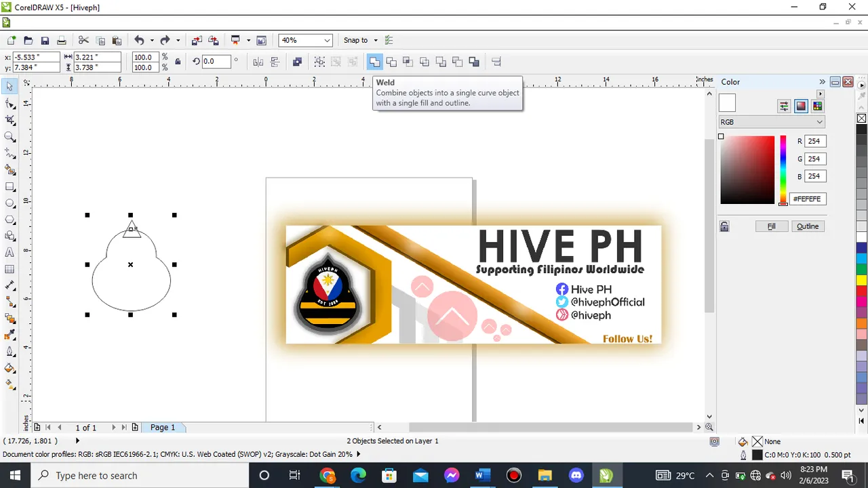Click the Intersect shaping button
Image resolution: width=868 pixels, height=488 pixels.
pos(408,62)
